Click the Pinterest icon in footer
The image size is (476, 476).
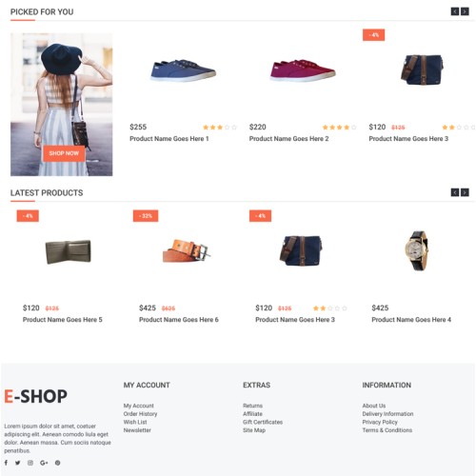(57, 463)
